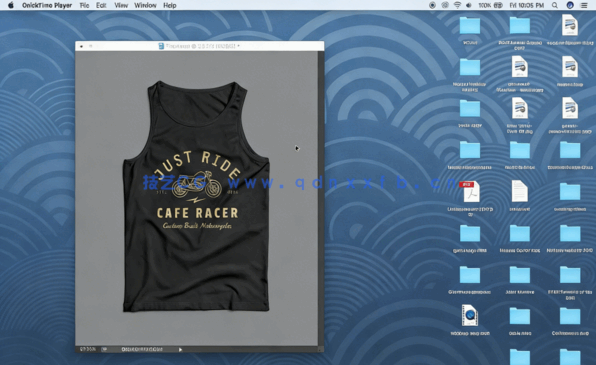Open the status bar arrow popup at window bottom

[x=180, y=349]
